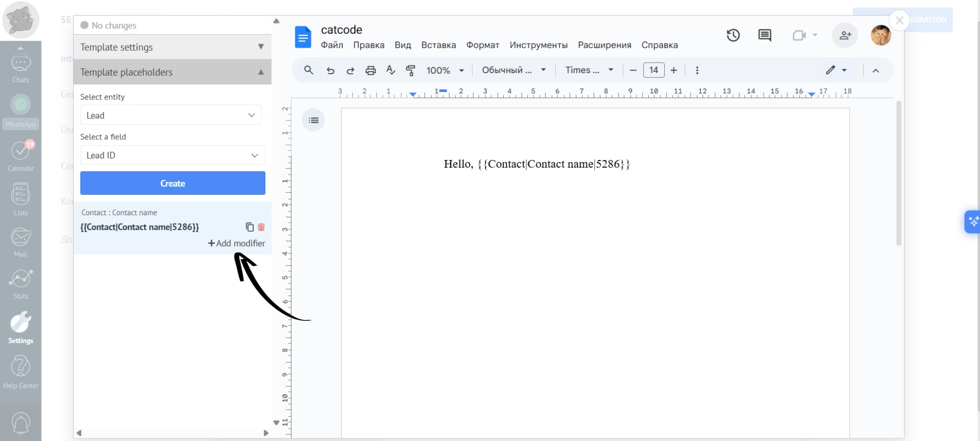Select the paint format tool
Viewport: 980px width, 441px height.
click(411, 71)
